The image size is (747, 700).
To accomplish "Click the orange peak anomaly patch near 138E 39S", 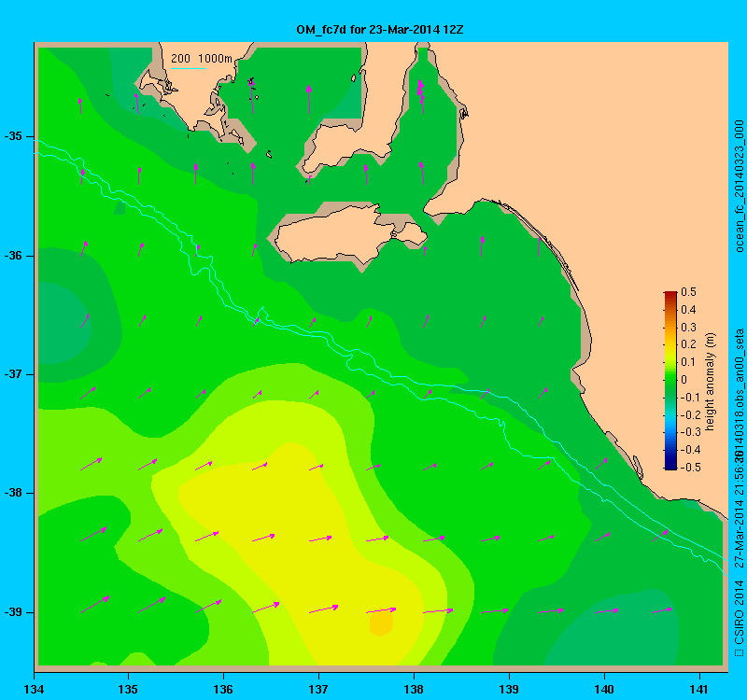I will (381, 623).
